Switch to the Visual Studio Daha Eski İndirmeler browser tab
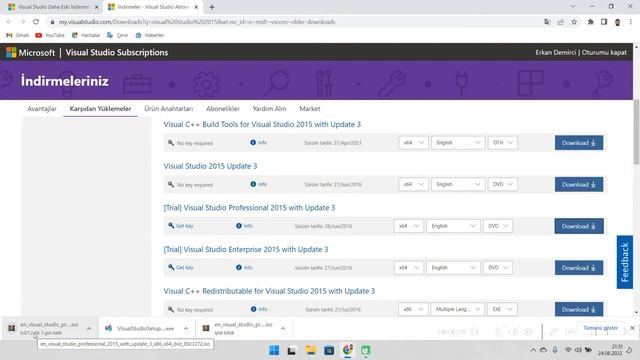 pos(52,7)
